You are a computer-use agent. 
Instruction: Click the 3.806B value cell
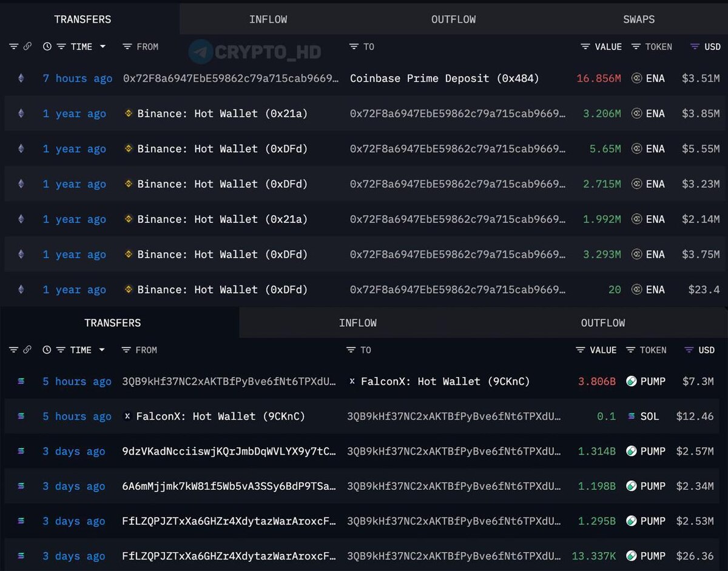[597, 381]
